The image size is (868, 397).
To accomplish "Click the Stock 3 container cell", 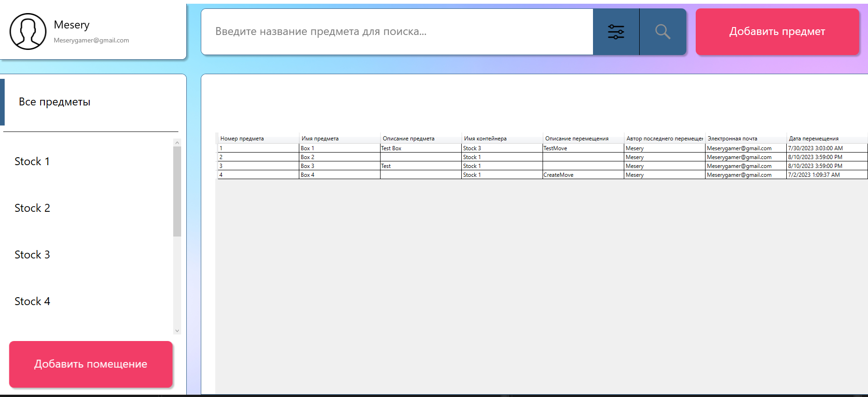I will tap(502, 148).
